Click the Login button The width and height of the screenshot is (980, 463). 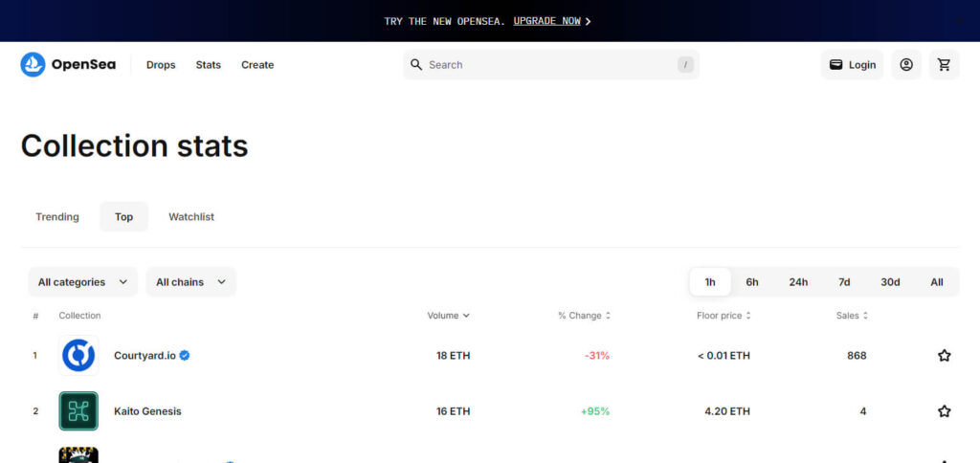852,64
